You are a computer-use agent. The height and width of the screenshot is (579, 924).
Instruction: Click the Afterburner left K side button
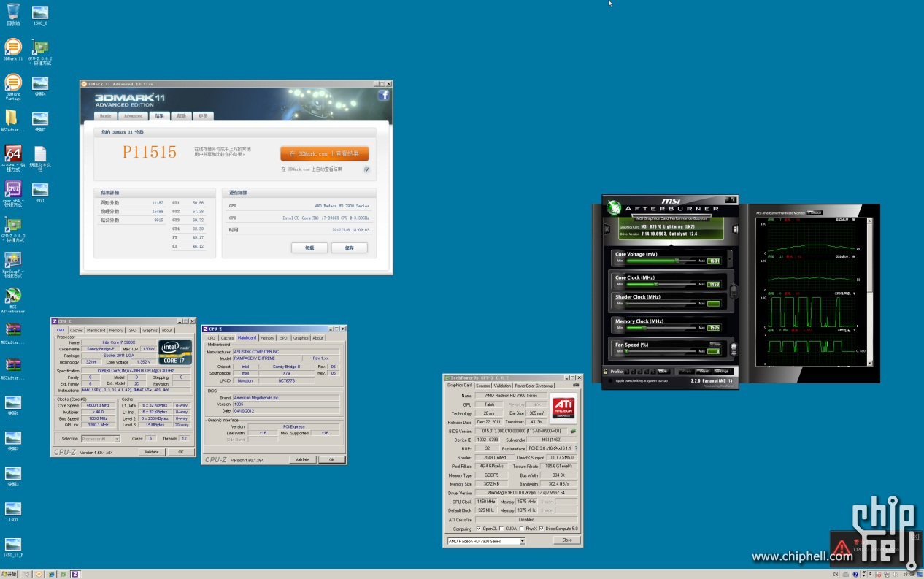click(606, 229)
